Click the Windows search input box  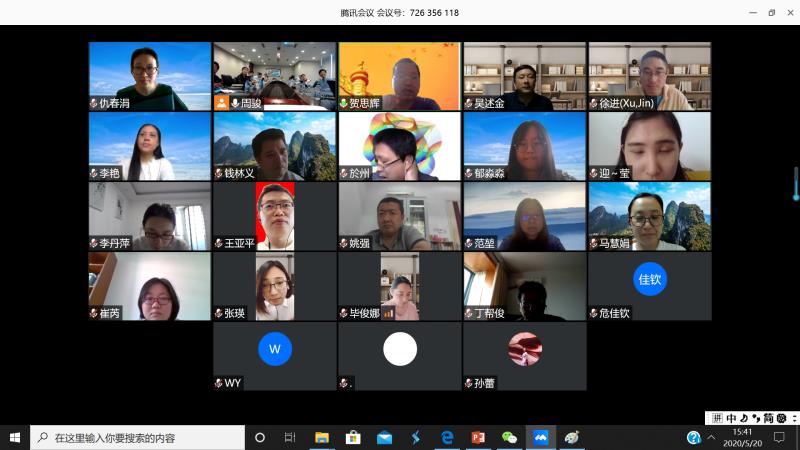click(x=140, y=438)
